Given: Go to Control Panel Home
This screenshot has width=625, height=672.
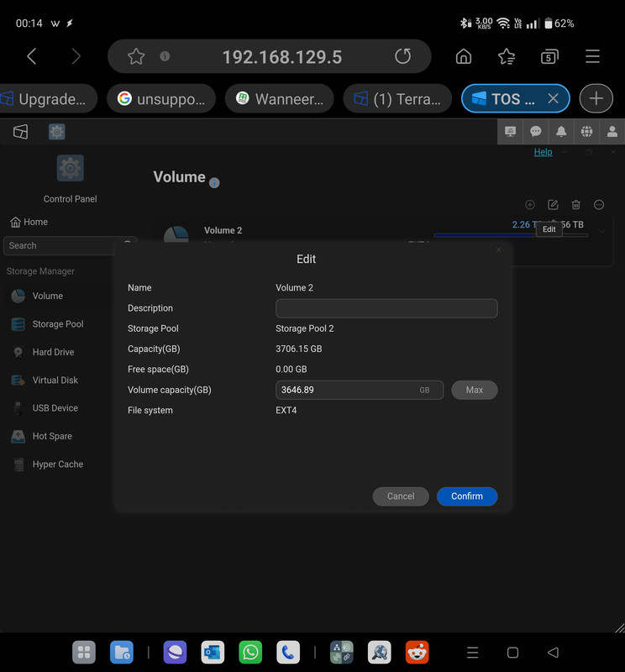Looking at the screenshot, I should pos(29,222).
